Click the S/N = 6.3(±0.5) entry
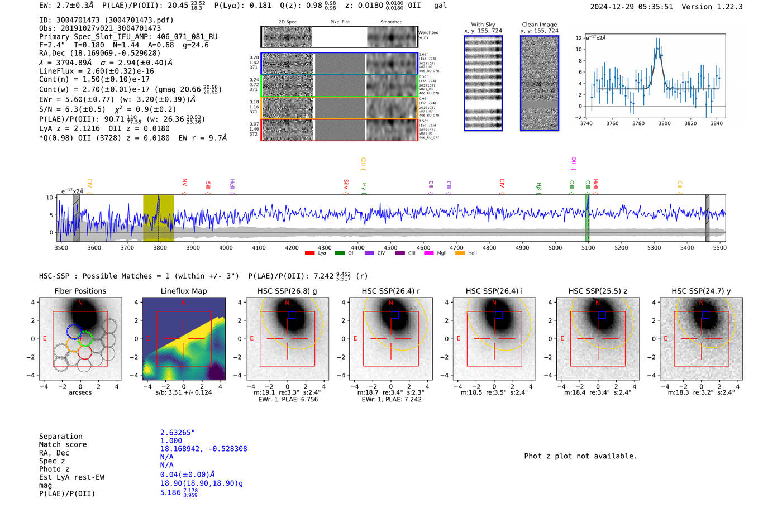The image size is (782, 532). (x=72, y=109)
